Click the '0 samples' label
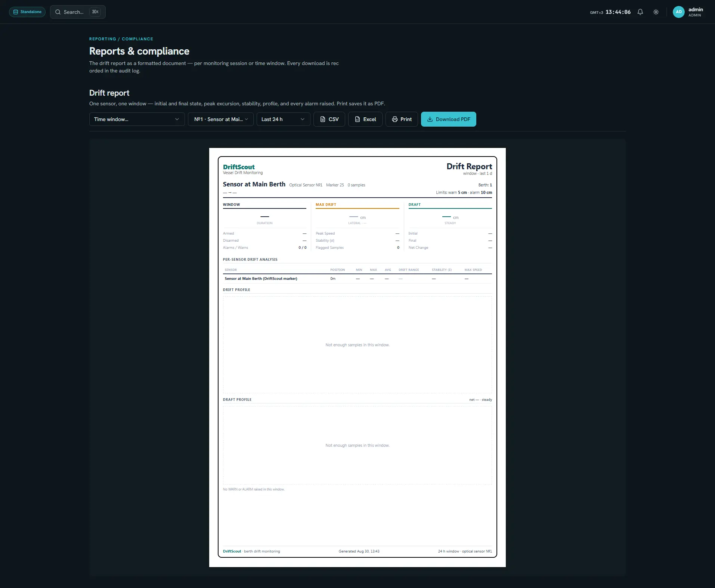 (x=356, y=185)
